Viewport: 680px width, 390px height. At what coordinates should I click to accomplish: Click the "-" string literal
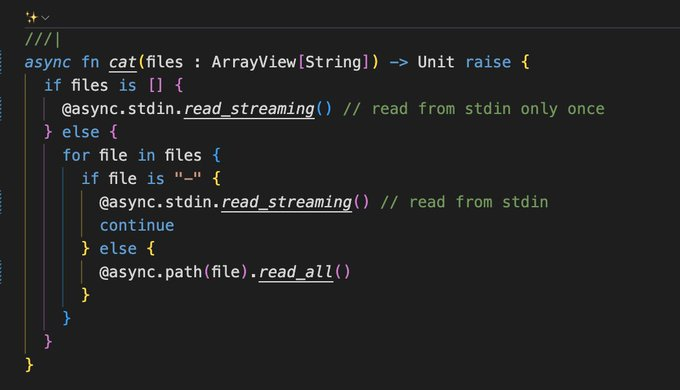click(x=188, y=178)
